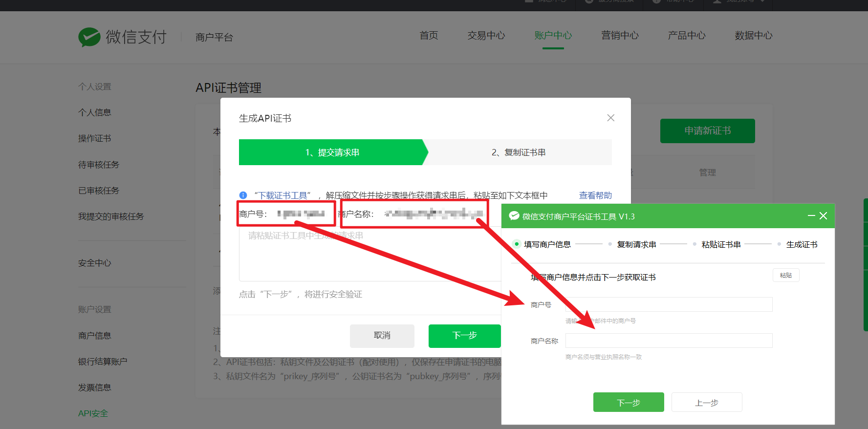Open 我提交的审核任务 in the sidebar
Image resolution: width=868 pixels, height=429 pixels.
(x=111, y=216)
